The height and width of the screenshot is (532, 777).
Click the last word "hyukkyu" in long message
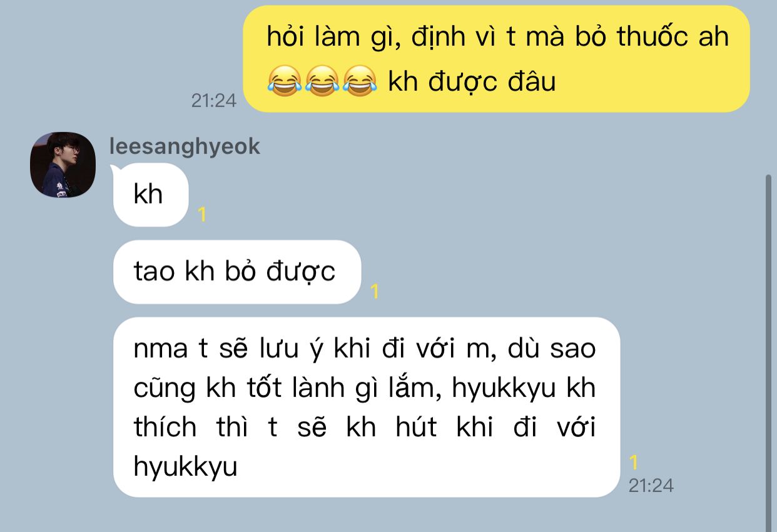(186, 466)
